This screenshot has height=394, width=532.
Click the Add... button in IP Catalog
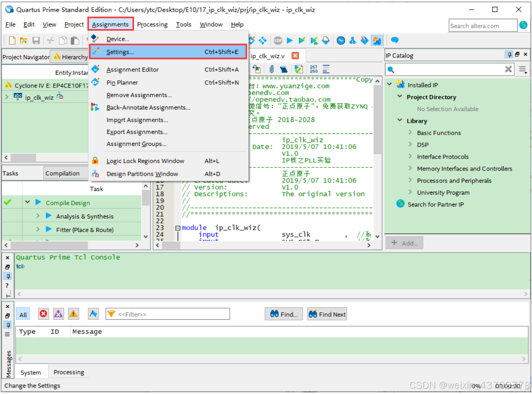click(405, 243)
